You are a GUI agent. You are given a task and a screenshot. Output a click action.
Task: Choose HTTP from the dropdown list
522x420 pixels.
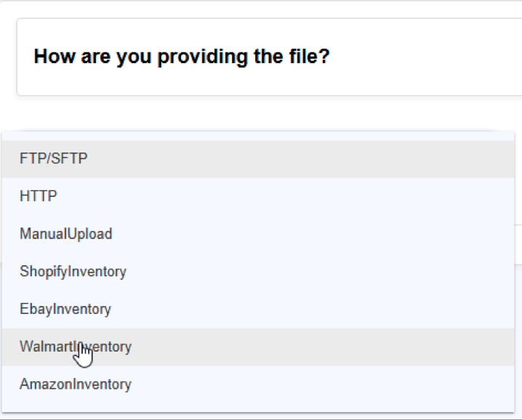pos(258,196)
